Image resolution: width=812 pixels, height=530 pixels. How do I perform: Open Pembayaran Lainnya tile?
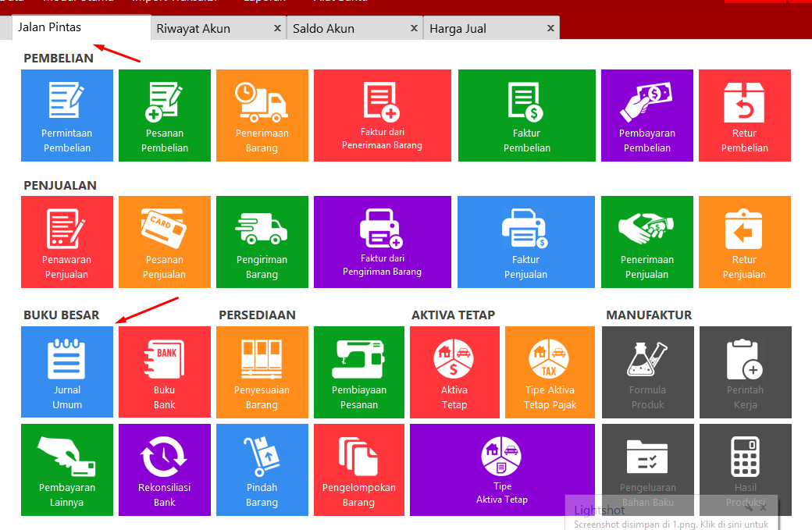click(x=67, y=470)
